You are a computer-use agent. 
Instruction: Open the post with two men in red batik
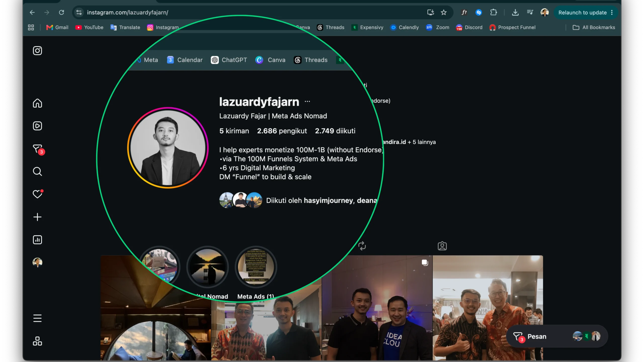pyautogui.click(x=488, y=308)
